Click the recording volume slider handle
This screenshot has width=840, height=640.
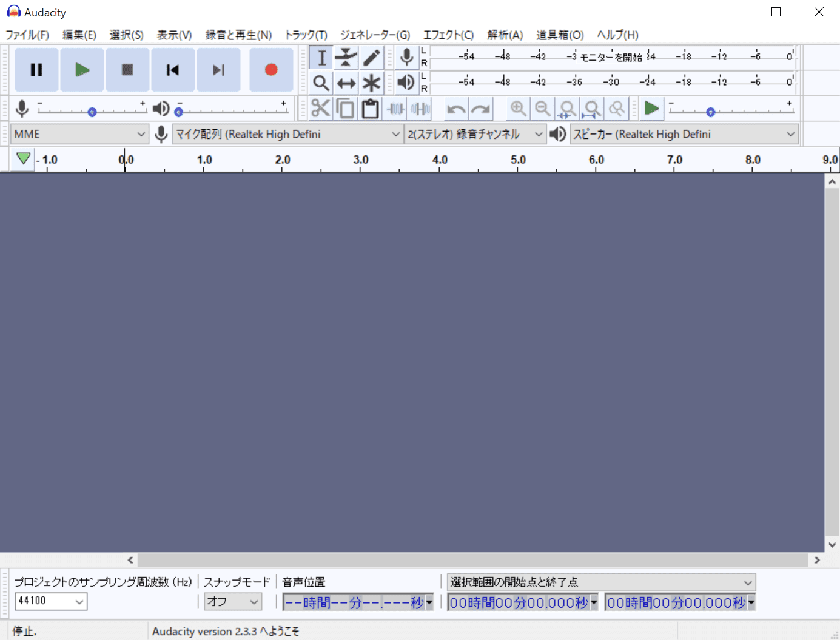pos(92,112)
